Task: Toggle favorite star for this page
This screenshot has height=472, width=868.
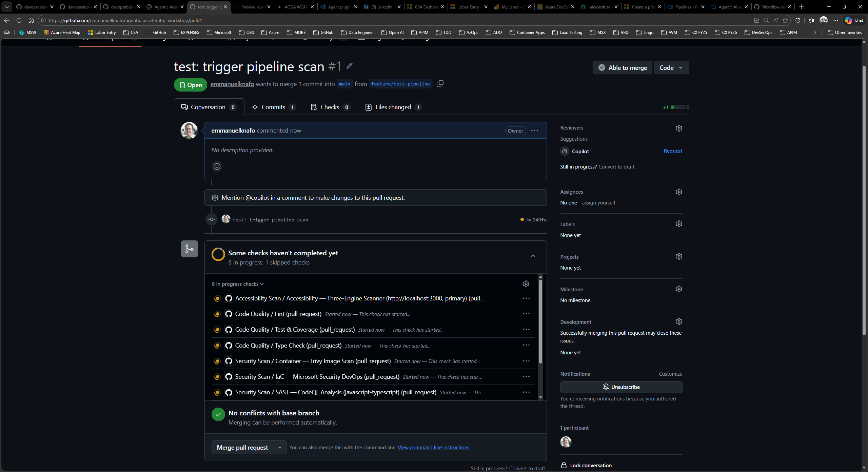Action: (785, 20)
